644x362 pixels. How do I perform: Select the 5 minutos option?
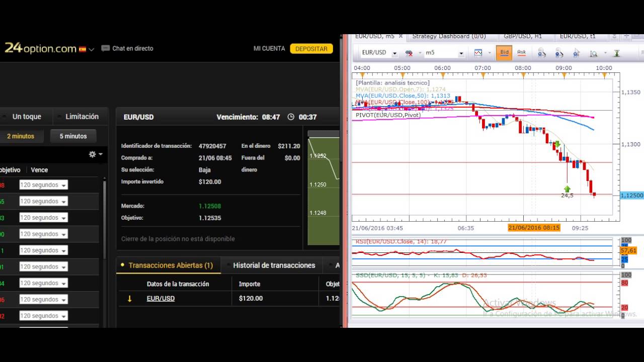click(x=73, y=136)
